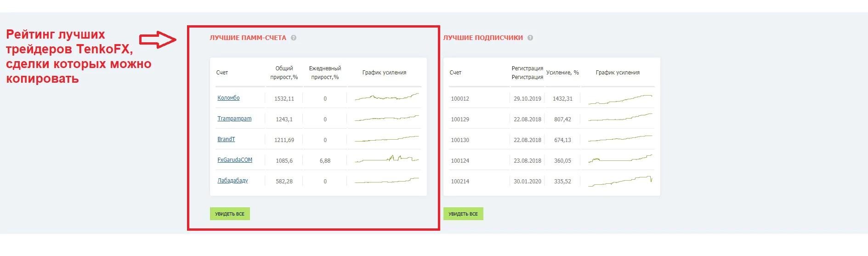
Task: Select subscriber row 100124
Action: point(551,160)
